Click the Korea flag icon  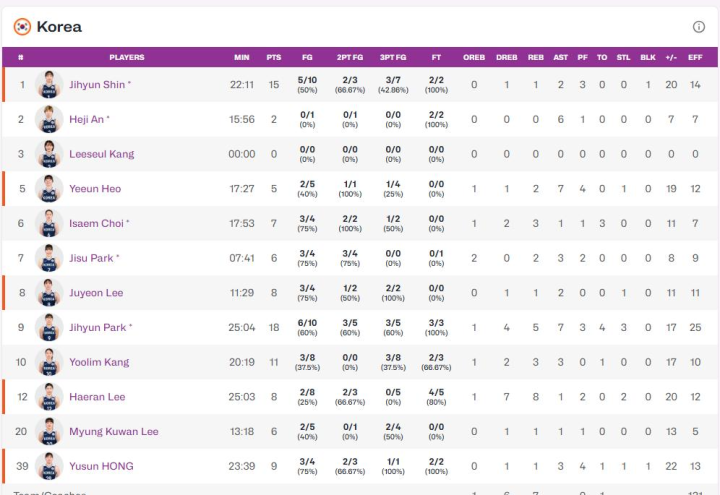tap(22, 27)
